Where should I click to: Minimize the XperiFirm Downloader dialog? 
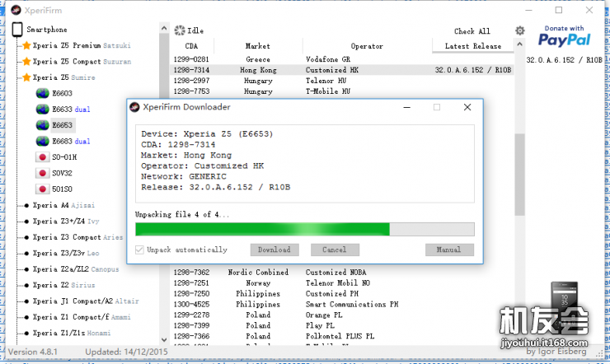coord(406,107)
